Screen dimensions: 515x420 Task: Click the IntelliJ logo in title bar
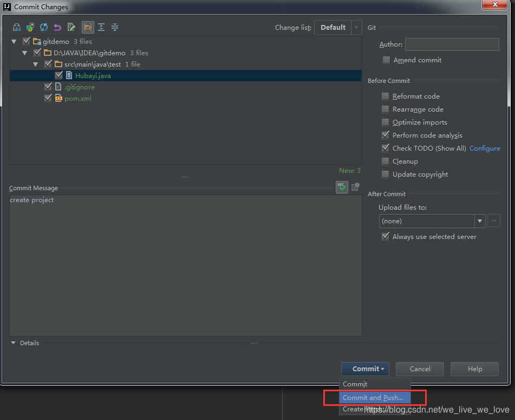coord(7,7)
